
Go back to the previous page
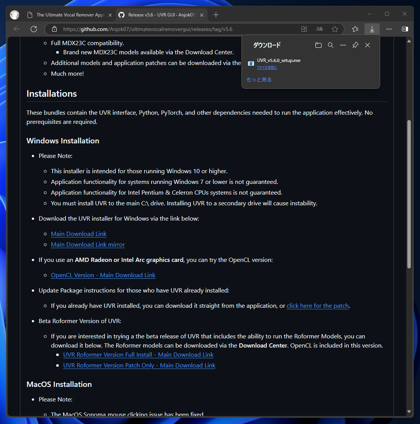[17, 29]
